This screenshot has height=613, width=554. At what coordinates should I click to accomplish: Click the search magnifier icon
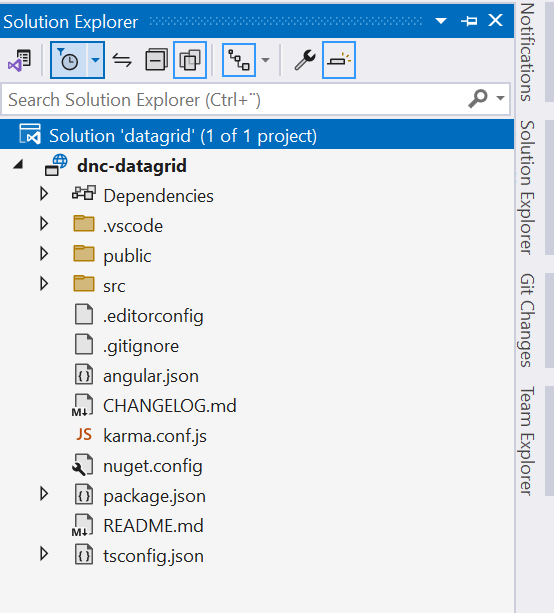[478, 99]
